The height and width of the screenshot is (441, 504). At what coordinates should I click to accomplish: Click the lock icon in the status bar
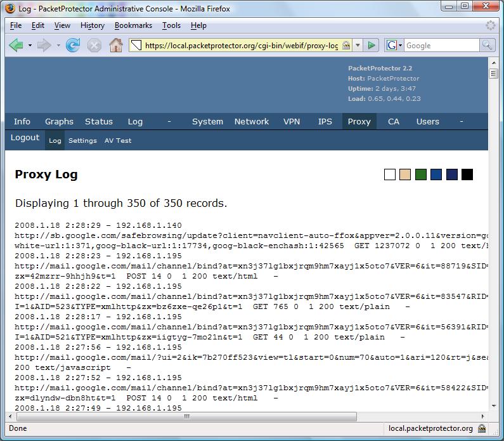pyautogui.click(x=482, y=428)
